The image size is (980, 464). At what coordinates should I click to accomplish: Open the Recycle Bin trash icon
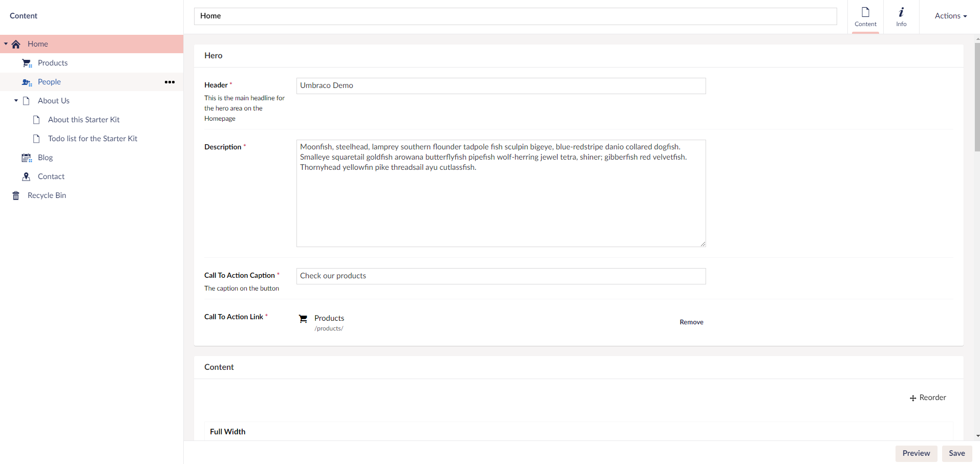(x=15, y=195)
